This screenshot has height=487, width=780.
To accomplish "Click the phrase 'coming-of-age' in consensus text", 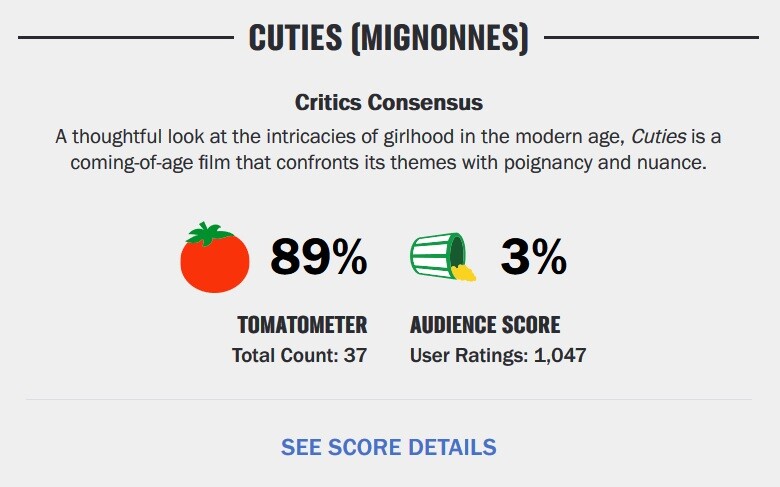I will 131,163.
